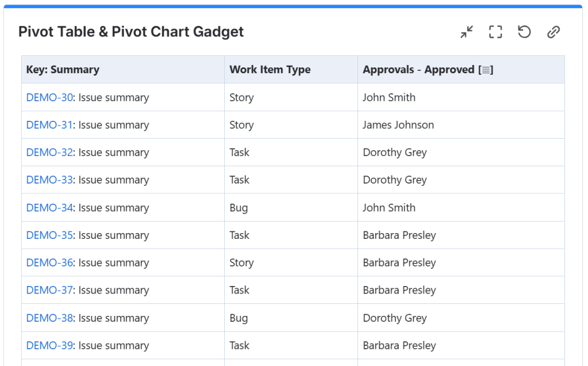The image size is (588, 366).
Task: Open the DEMO-39 issue link
Action: pos(49,346)
